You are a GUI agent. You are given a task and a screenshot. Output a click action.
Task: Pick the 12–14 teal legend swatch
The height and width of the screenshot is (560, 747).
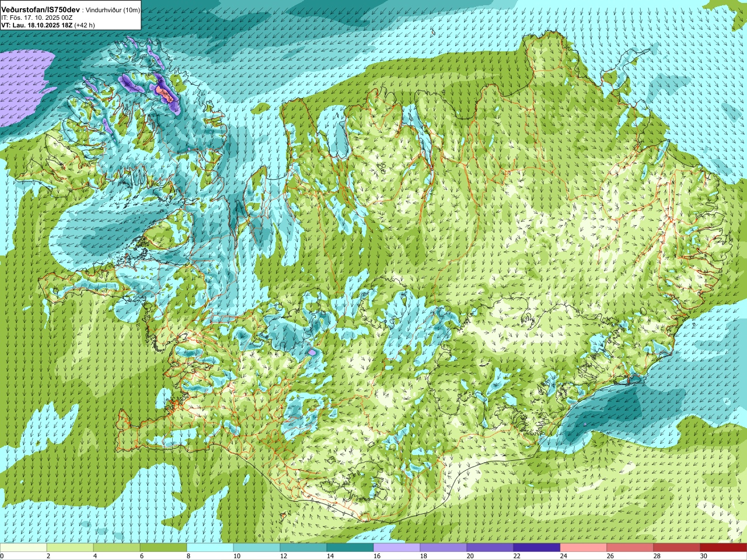303,548
